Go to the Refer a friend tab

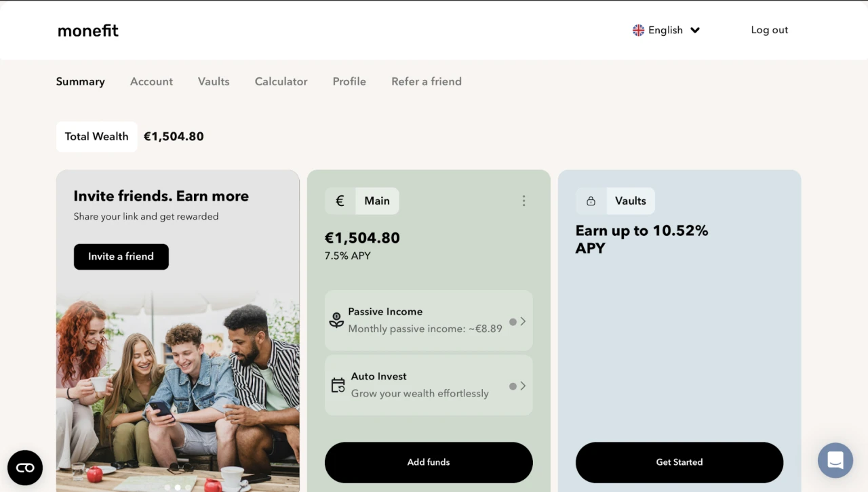427,81
